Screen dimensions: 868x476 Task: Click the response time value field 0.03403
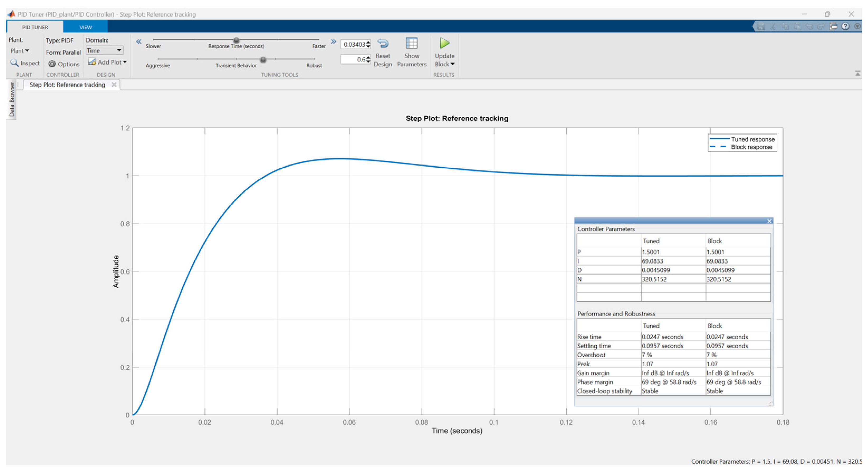click(354, 45)
